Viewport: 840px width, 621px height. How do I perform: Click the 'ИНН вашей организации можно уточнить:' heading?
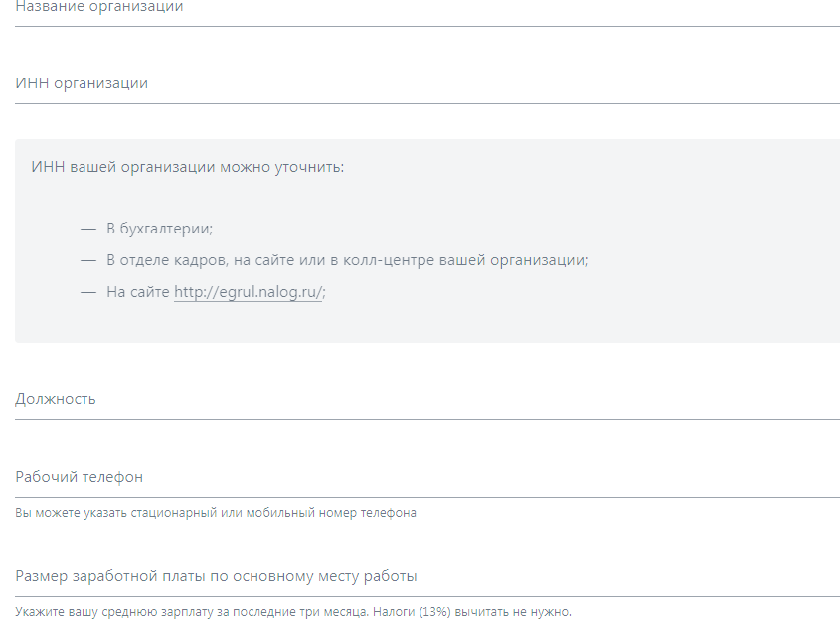pyautogui.click(x=187, y=166)
